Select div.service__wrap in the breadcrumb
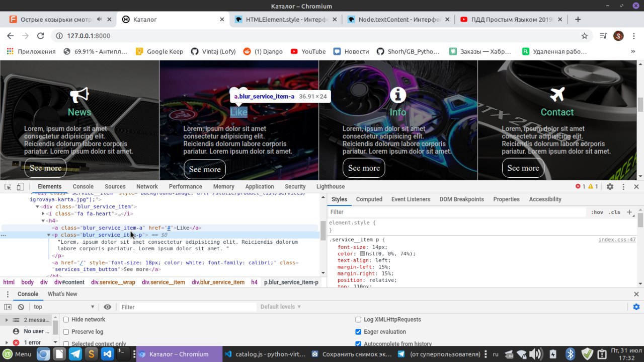This screenshot has height=362, width=644. [x=113, y=282]
